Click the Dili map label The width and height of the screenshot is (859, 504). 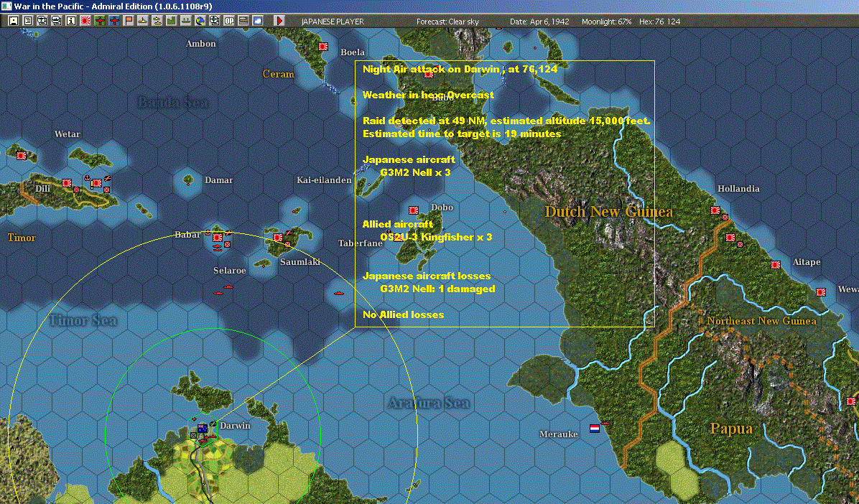click(x=42, y=189)
